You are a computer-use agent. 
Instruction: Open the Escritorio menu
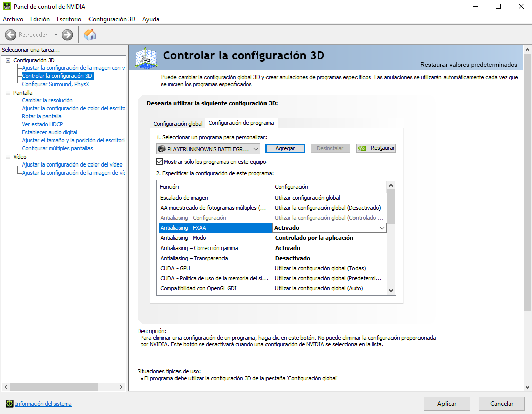[69, 19]
